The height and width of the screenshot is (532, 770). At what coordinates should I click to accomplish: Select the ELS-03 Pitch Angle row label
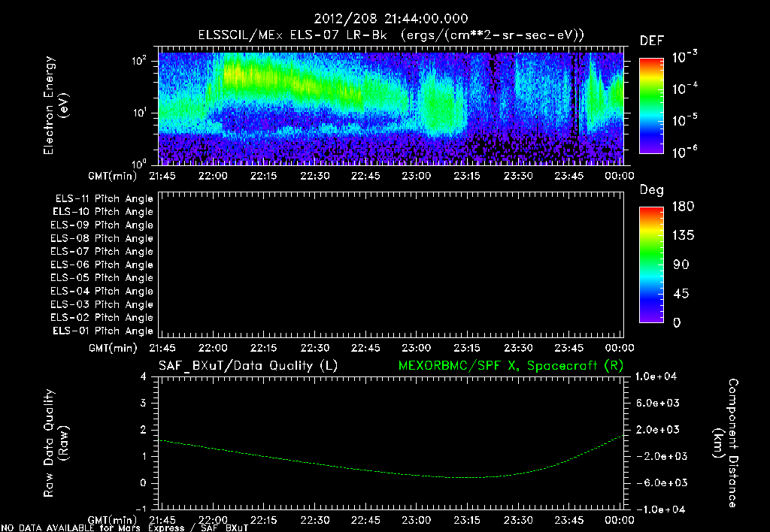(102, 305)
